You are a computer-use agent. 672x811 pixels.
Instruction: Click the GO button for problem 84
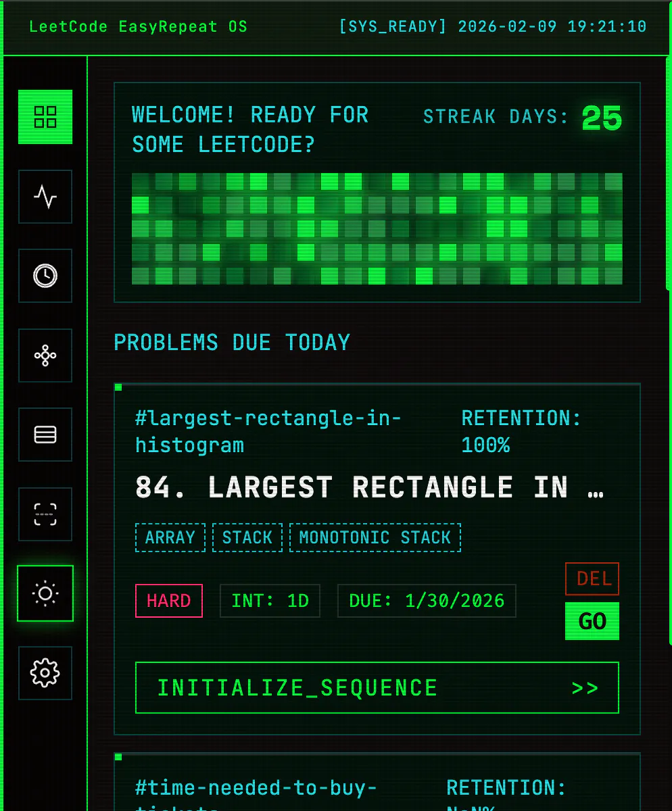pyautogui.click(x=592, y=621)
